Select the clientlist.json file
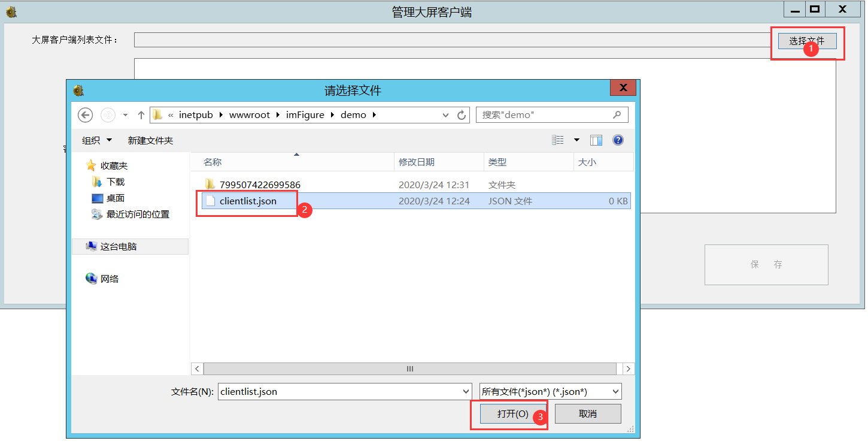The width and height of the screenshot is (868, 444). 248,201
